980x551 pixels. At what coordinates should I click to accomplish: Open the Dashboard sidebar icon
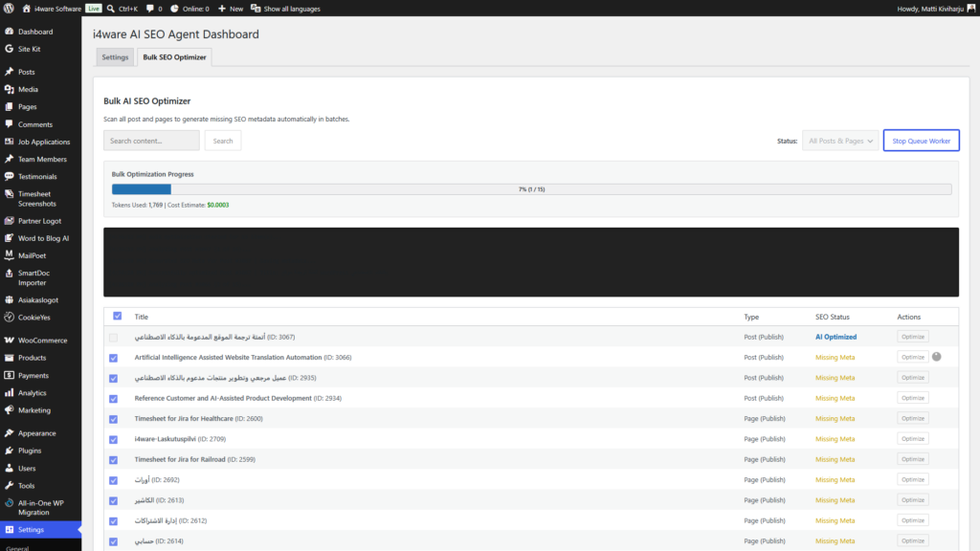[10, 32]
